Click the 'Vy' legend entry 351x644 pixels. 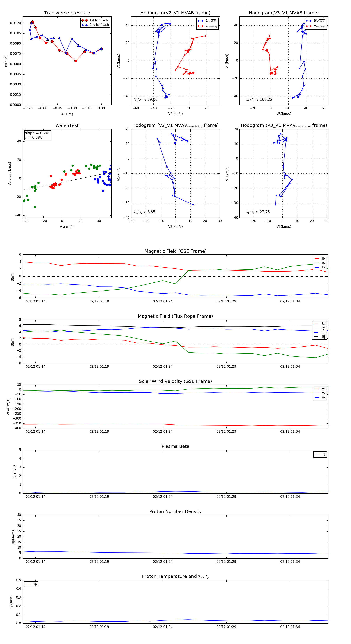320,393
